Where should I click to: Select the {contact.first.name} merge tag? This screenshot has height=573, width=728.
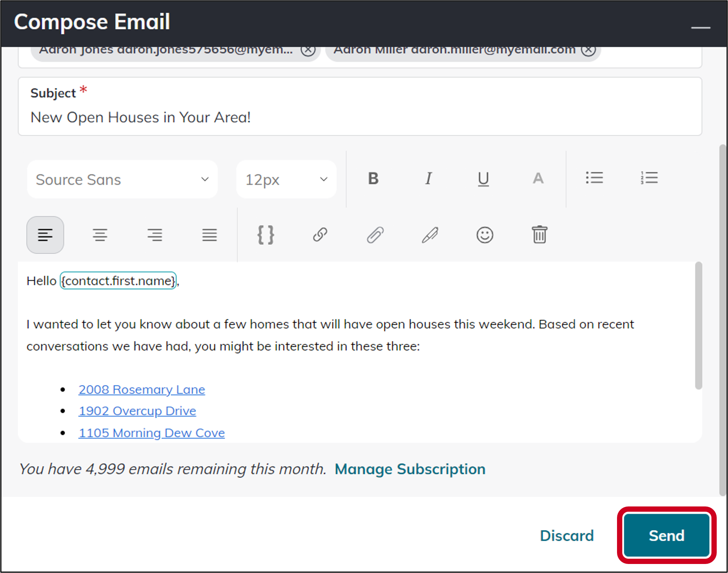[x=118, y=281]
